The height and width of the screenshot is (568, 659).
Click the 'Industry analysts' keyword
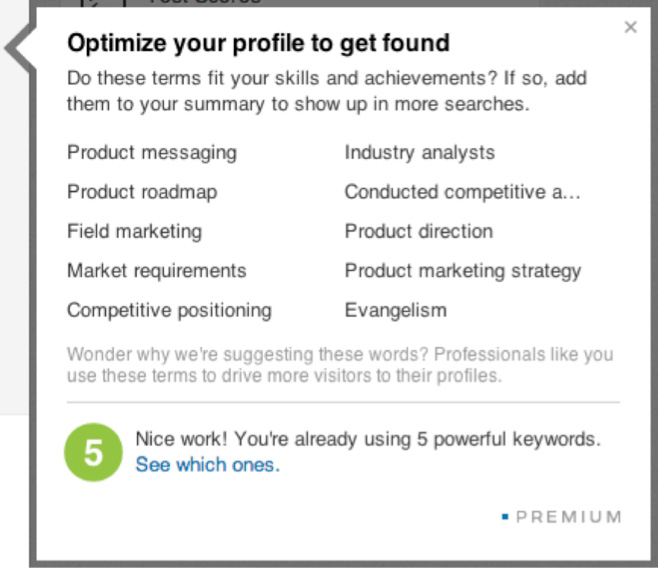420,153
